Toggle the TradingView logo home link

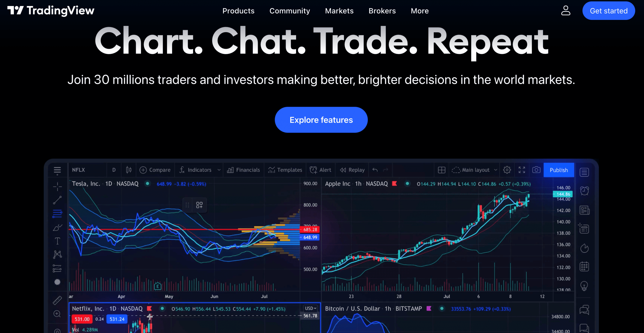click(x=51, y=11)
